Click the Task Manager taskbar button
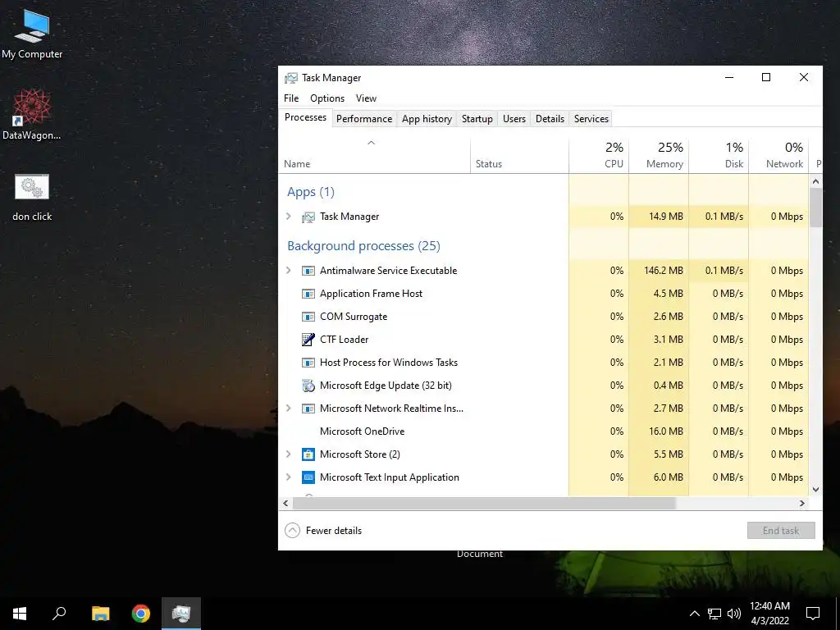The image size is (840, 630). [181, 614]
